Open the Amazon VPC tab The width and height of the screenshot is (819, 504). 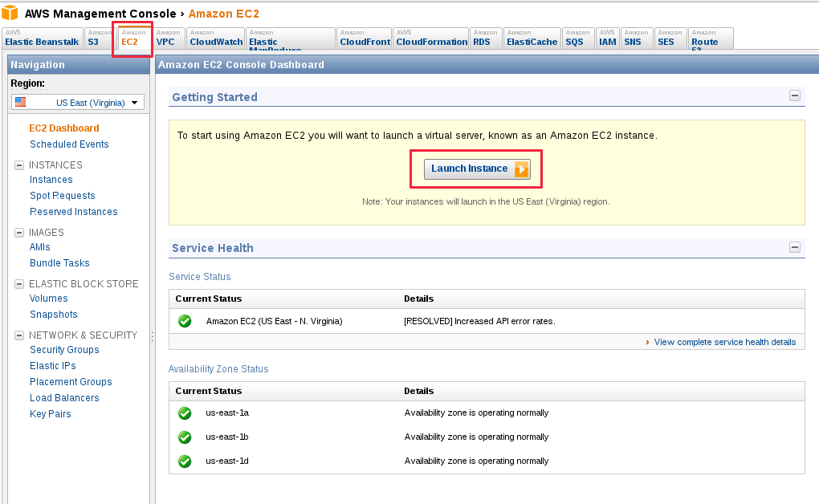coord(169,39)
